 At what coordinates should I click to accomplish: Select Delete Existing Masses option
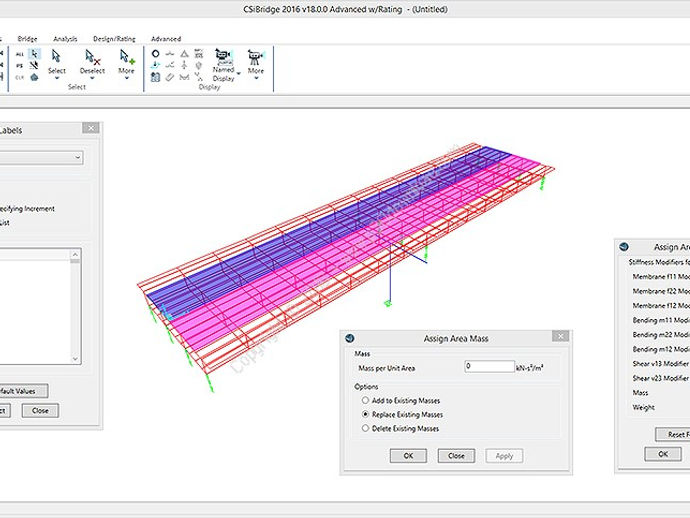(x=365, y=428)
